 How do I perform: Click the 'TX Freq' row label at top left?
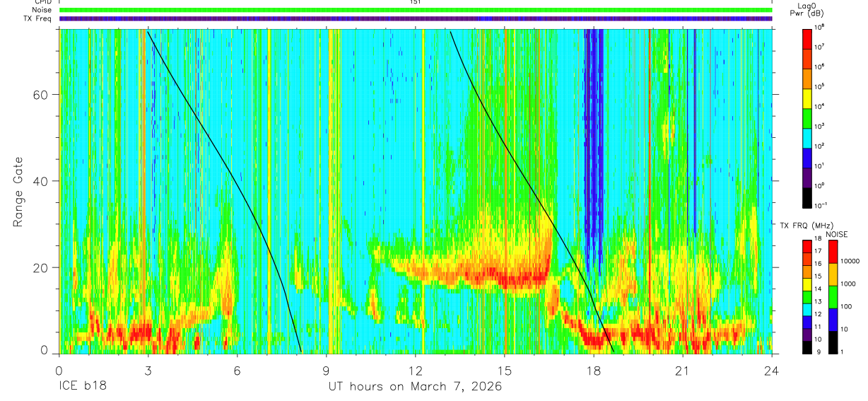pyautogui.click(x=39, y=18)
